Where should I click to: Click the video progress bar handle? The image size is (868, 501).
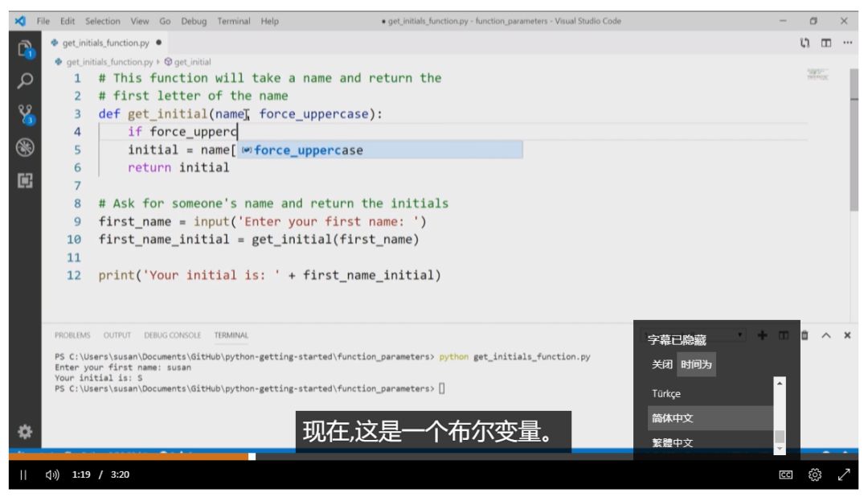tap(252, 456)
